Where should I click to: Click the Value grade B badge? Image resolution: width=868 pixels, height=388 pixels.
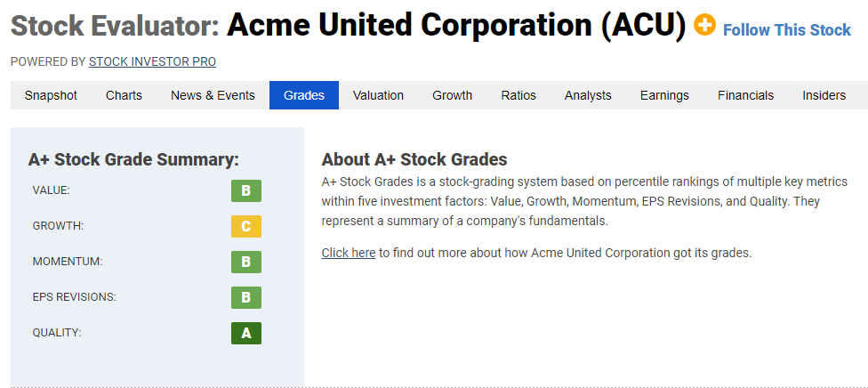[246, 191]
